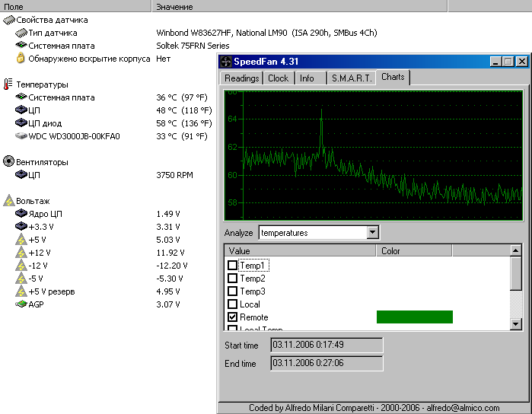
Task: Open the S.M.A.R.T. tab
Action: [352, 78]
